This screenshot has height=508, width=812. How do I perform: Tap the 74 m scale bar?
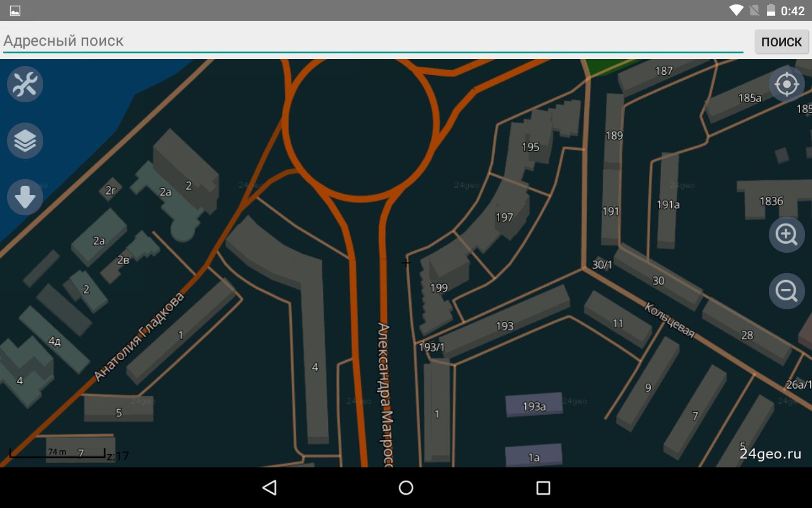click(57, 452)
